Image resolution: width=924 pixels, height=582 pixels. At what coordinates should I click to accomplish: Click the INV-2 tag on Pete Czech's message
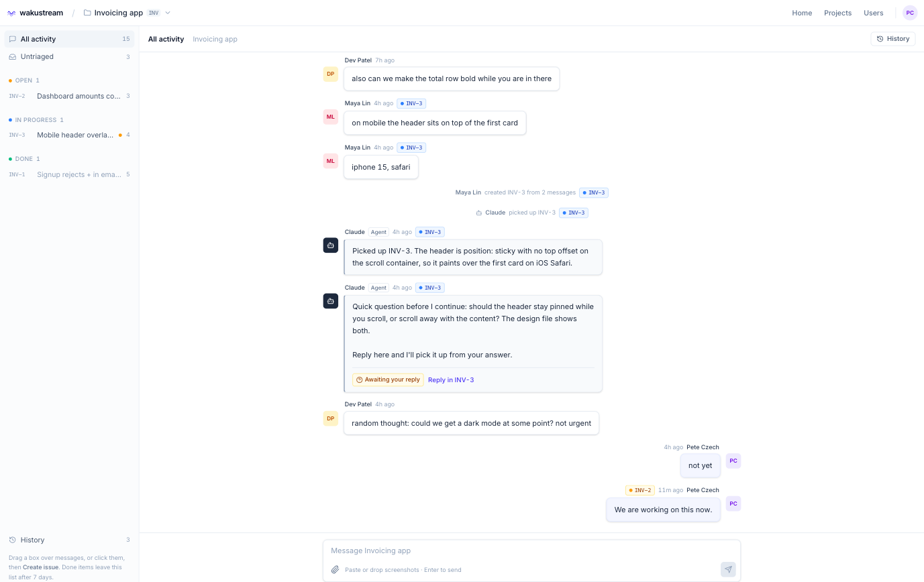pos(640,490)
